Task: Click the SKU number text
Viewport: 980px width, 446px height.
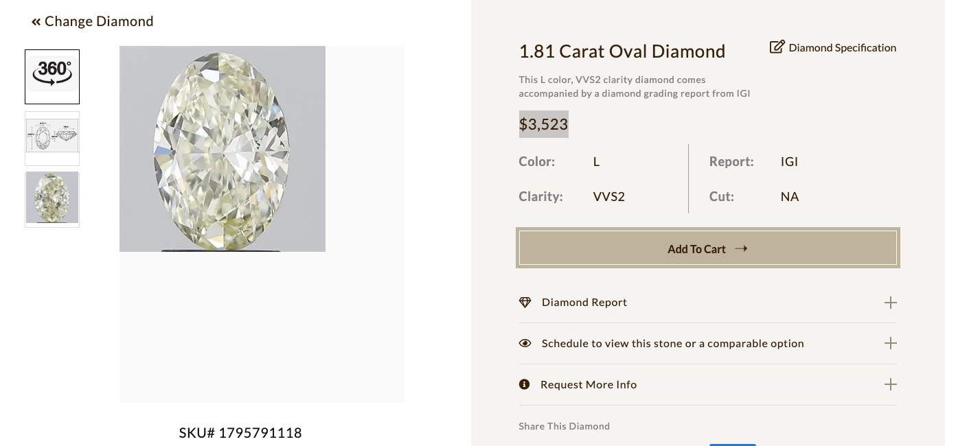Action: pos(240,433)
